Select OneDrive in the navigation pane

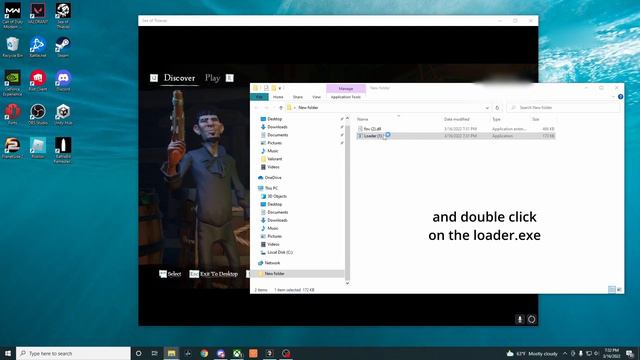pos(273,178)
